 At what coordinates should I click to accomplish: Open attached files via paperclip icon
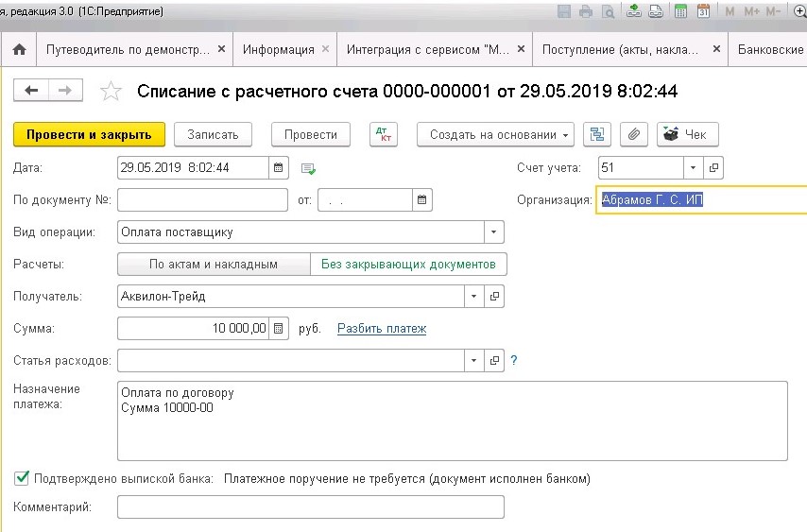634,134
